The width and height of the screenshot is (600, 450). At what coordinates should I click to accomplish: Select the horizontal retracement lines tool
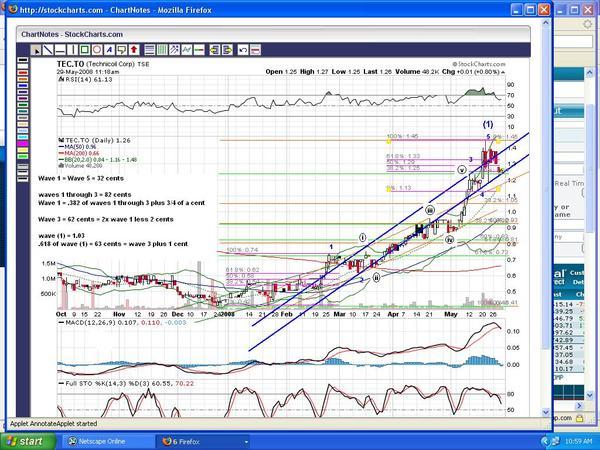[x=150, y=50]
